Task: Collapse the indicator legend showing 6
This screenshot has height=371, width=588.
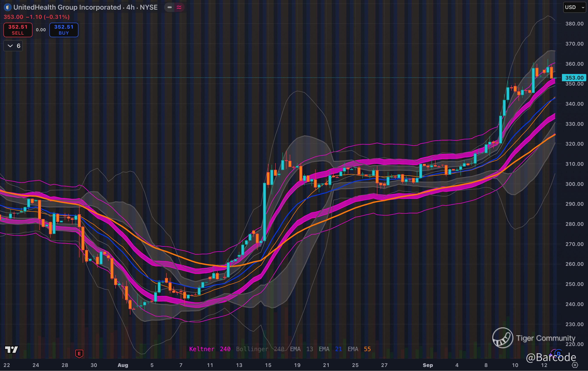Action: [13, 46]
